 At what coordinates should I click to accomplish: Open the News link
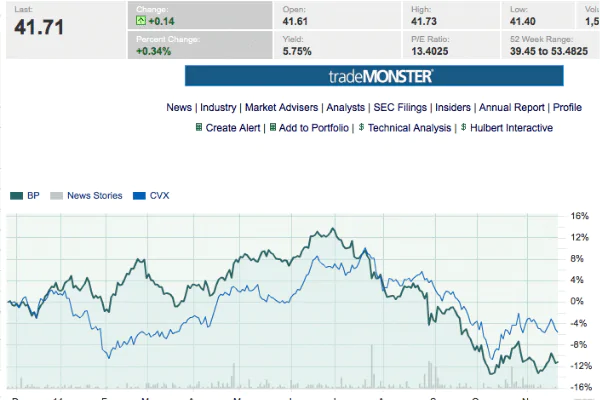pos(179,108)
